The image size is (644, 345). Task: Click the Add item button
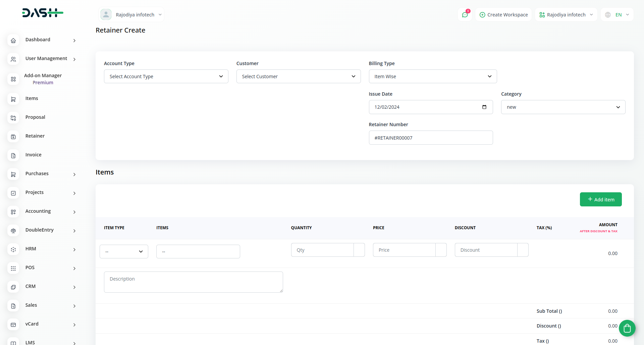tap(600, 199)
